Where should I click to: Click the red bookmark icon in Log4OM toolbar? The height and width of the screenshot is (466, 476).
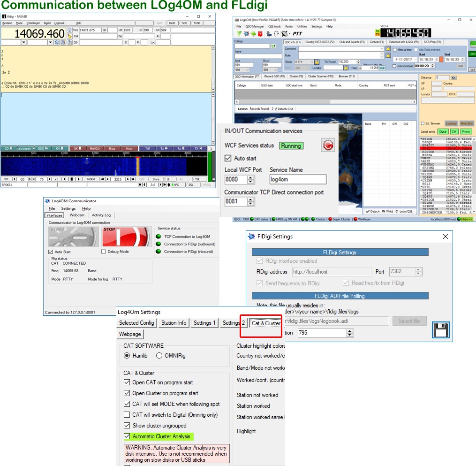(x=260, y=34)
